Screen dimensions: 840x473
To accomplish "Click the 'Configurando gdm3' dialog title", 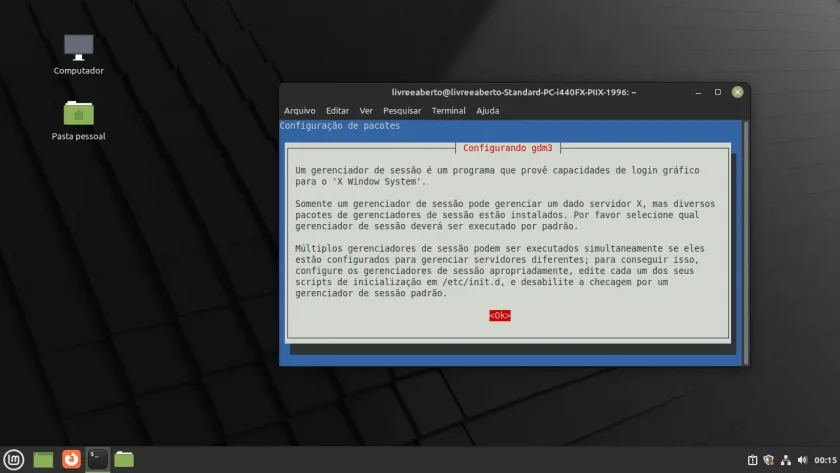I will (507, 148).
